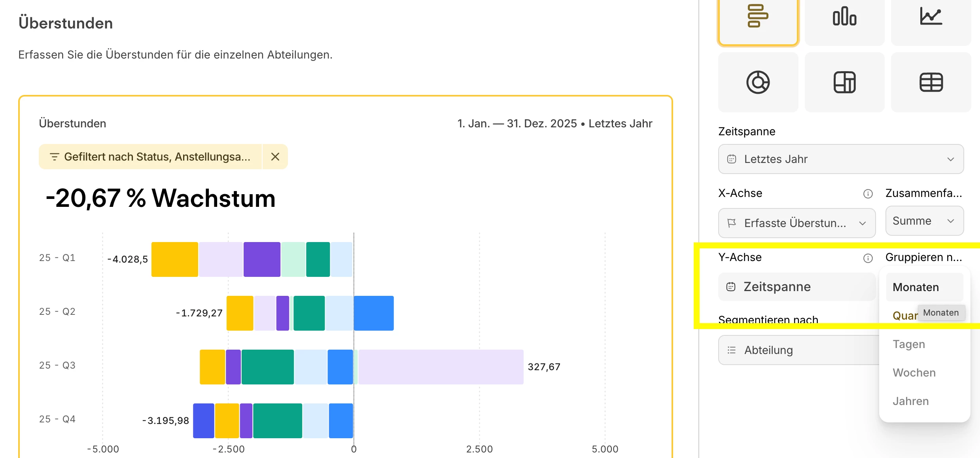Image resolution: width=980 pixels, height=458 pixels.
Task: Select the dashboard tile chart type icon
Action: 844,82
